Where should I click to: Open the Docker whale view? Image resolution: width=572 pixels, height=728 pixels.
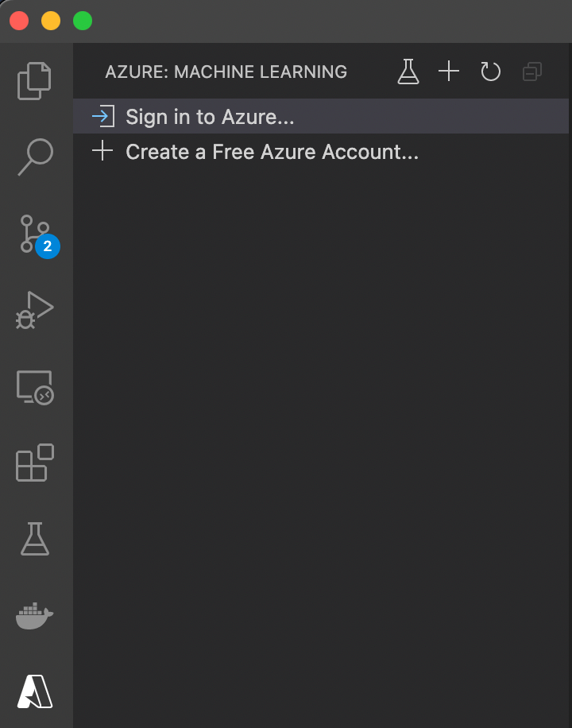(x=35, y=616)
